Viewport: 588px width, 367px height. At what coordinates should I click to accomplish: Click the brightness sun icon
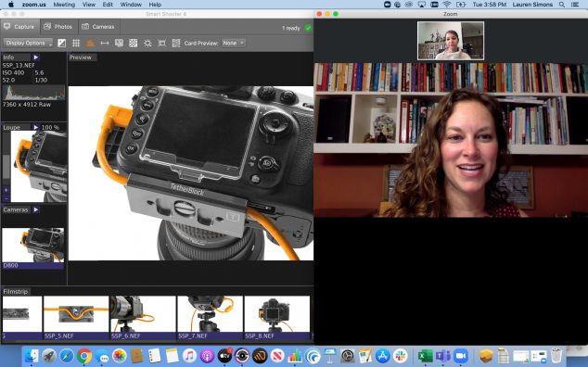[x=147, y=44]
